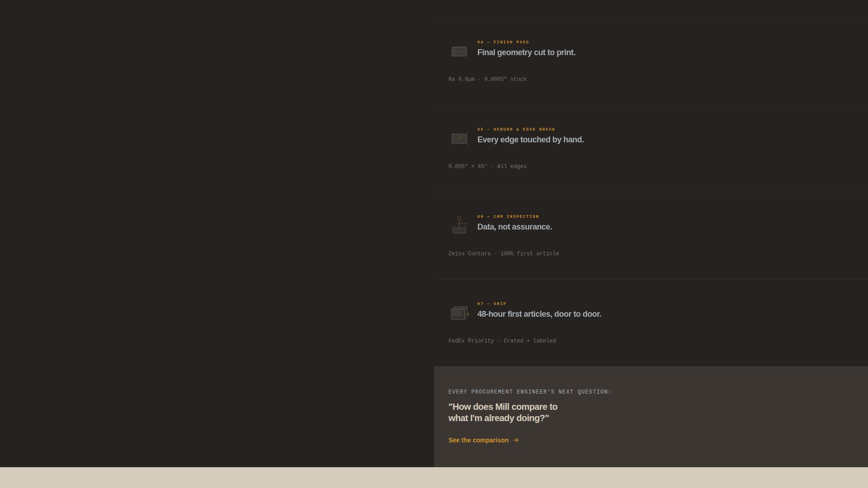Click the 07 — Ship label

[492, 304]
